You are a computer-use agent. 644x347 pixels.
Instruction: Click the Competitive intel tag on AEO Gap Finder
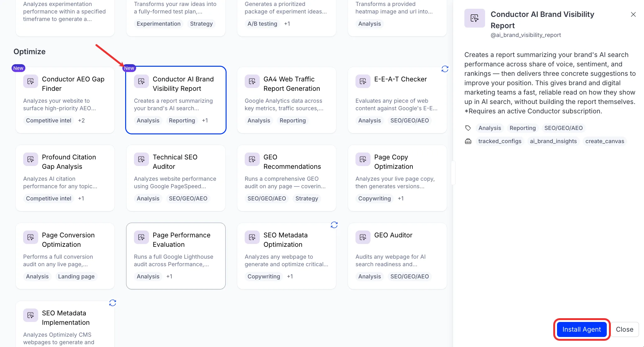tap(49, 121)
